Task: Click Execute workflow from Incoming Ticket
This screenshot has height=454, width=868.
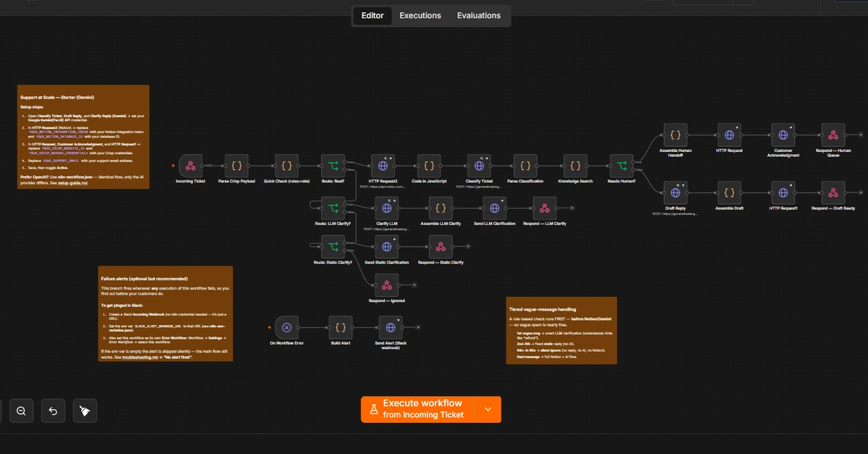Action: [x=418, y=409]
